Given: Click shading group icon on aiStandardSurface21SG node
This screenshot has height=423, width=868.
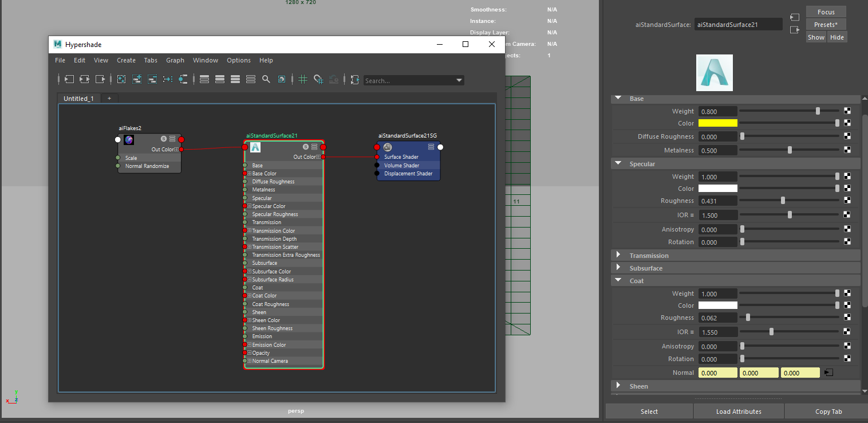Looking at the screenshot, I should pyautogui.click(x=388, y=147).
